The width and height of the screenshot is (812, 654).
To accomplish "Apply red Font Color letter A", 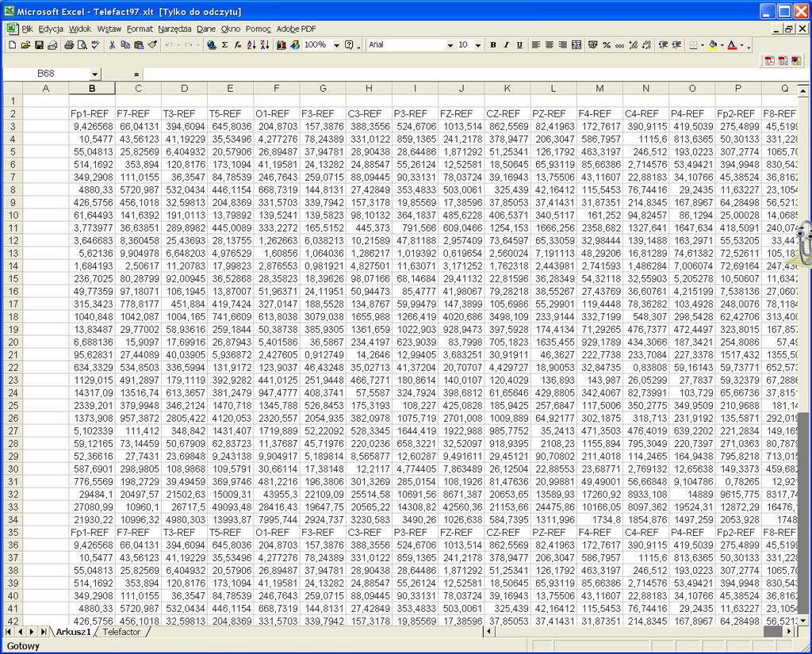I will [x=732, y=45].
